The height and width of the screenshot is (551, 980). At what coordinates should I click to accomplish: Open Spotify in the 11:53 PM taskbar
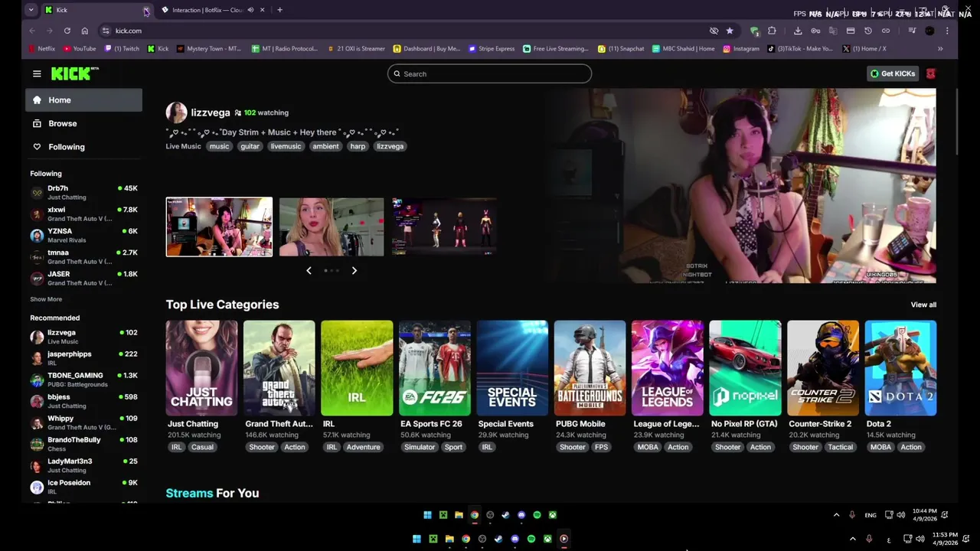[x=531, y=539]
